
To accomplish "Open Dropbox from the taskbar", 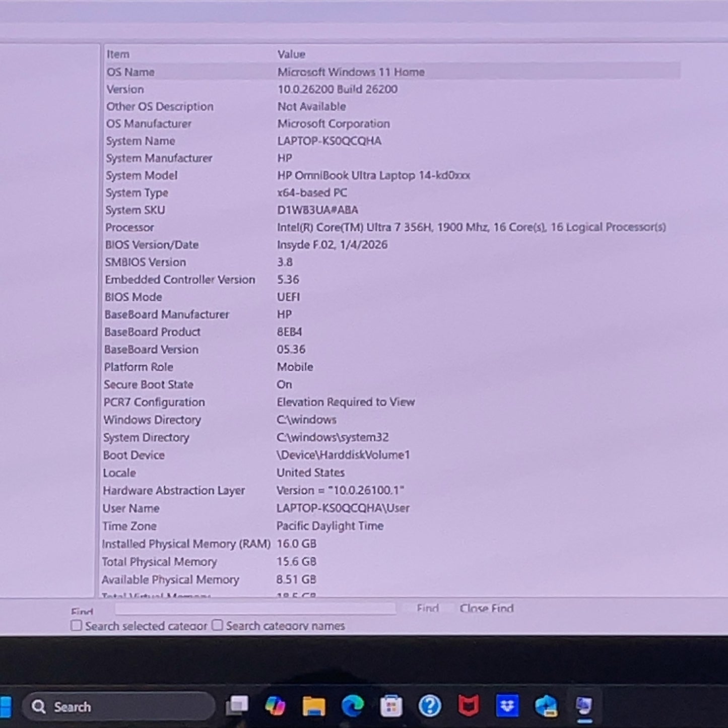I will pyautogui.click(x=507, y=706).
